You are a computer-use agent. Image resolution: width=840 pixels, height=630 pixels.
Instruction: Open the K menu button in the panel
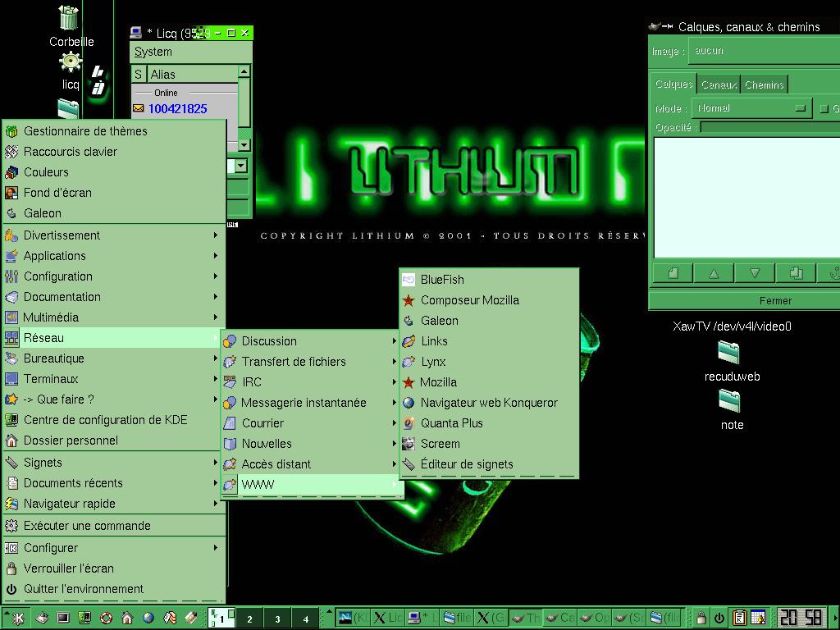[x=18, y=619]
